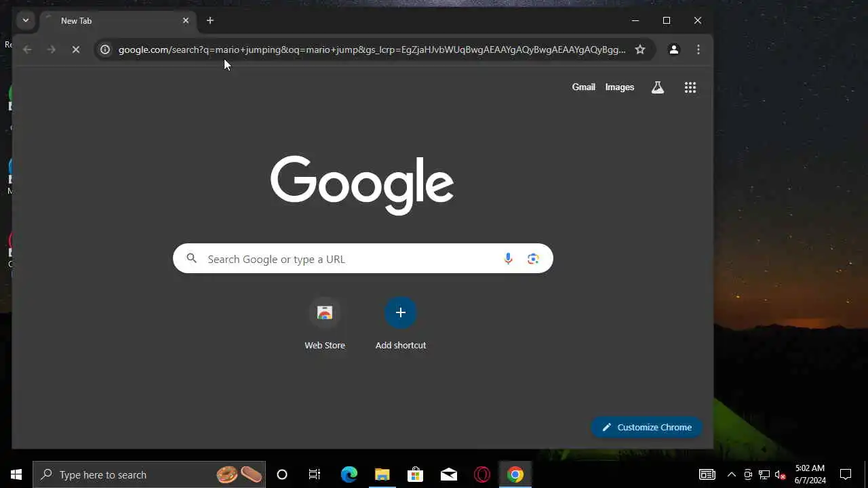
Task: Launch Microsoft Edge from taskbar
Action: coord(349,474)
